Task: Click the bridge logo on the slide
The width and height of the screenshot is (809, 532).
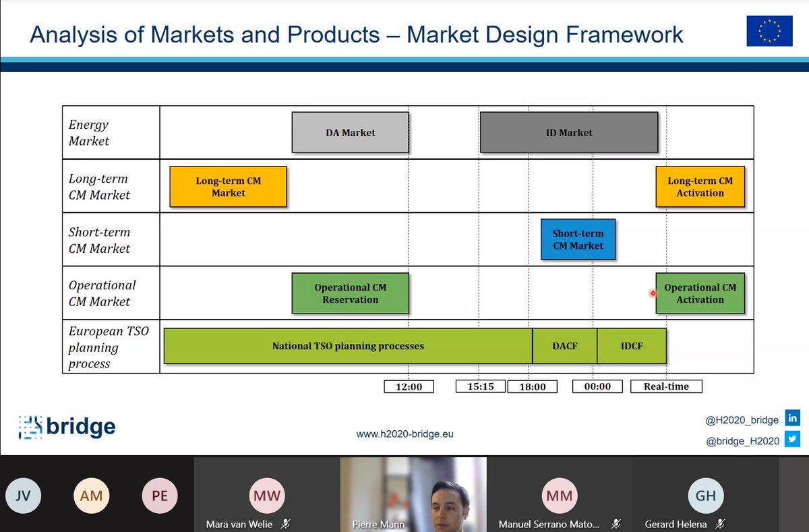Action: pyautogui.click(x=67, y=427)
